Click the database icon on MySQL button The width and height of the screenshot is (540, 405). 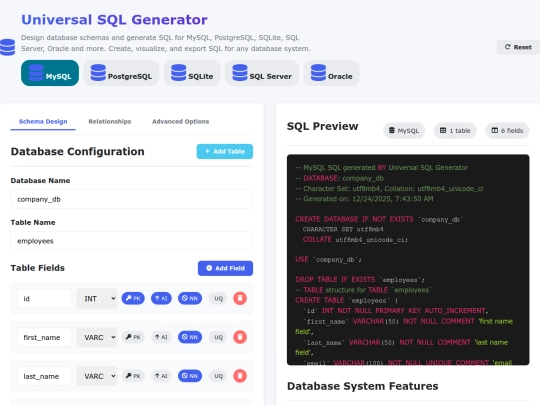(x=36, y=73)
